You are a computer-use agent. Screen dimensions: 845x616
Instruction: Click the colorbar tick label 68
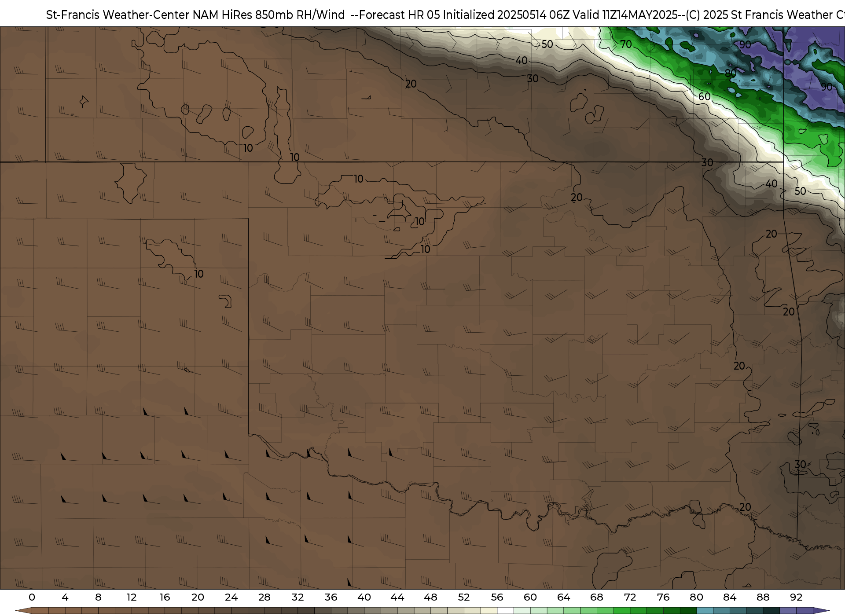597,597
